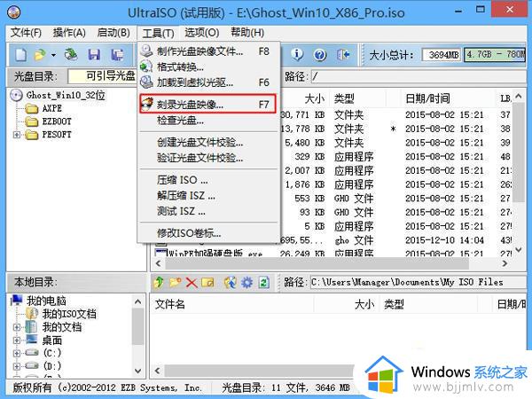532x399 pixels.
Task: Click the local file list scroll-left arrow
Action: (158, 371)
